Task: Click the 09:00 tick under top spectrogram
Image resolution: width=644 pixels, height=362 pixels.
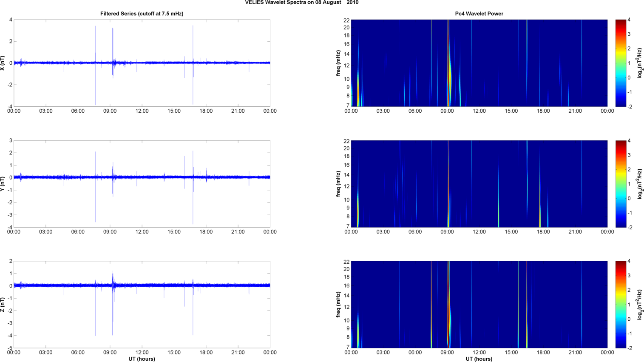Action: point(447,111)
